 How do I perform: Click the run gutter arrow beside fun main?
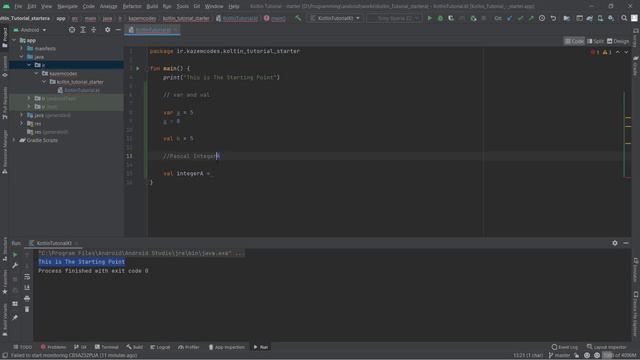point(138,69)
